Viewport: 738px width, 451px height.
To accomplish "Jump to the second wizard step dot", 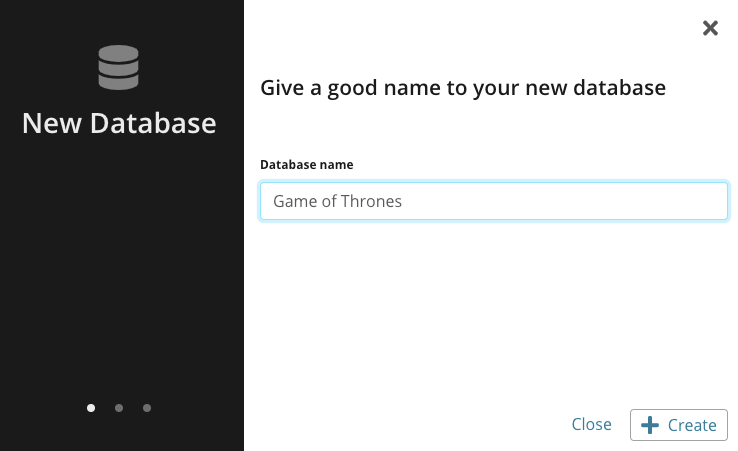I will coord(119,408).
